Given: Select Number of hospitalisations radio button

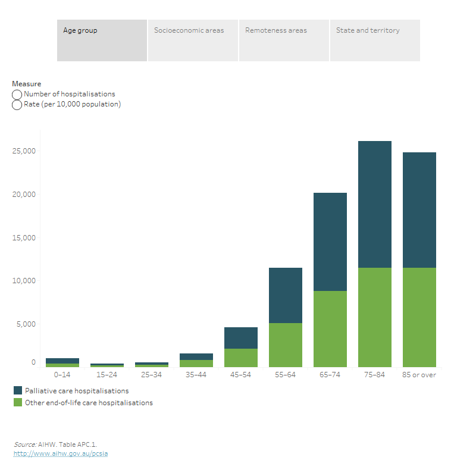Looking at the screenshot, I should (17, 95).
